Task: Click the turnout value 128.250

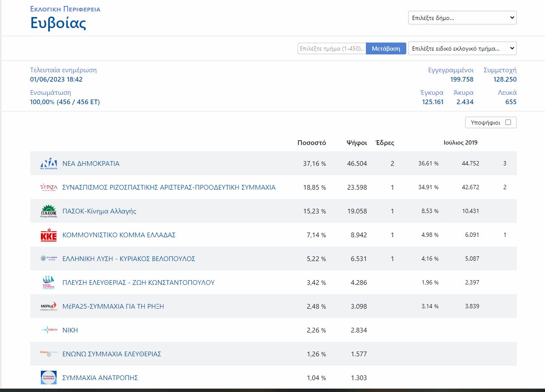Action: pyautogui.click(x=505, y=80)
